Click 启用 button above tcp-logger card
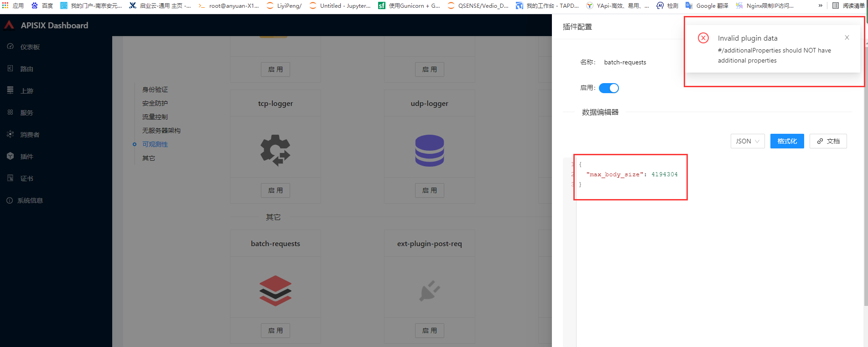This screenshot has width=868, height=347. [x=275, y=69]
